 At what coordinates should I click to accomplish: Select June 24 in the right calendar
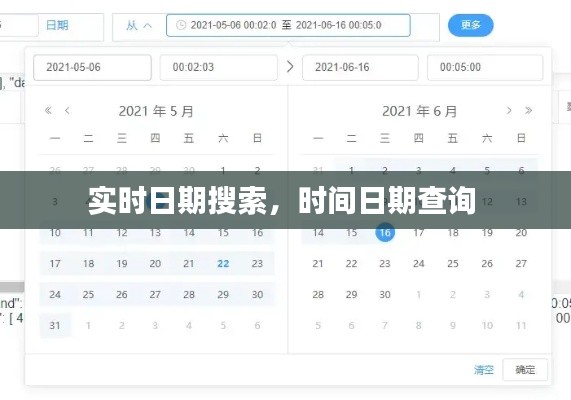click(419, 263)
